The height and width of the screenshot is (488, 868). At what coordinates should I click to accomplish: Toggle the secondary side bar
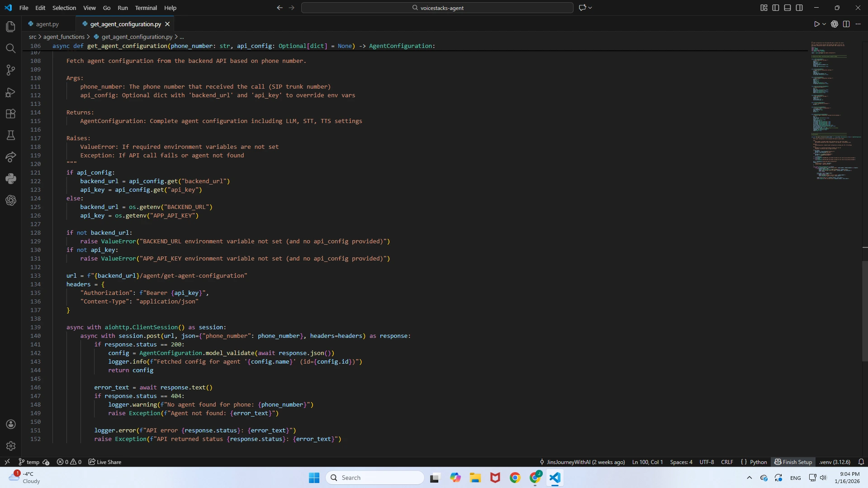point(799,8)
